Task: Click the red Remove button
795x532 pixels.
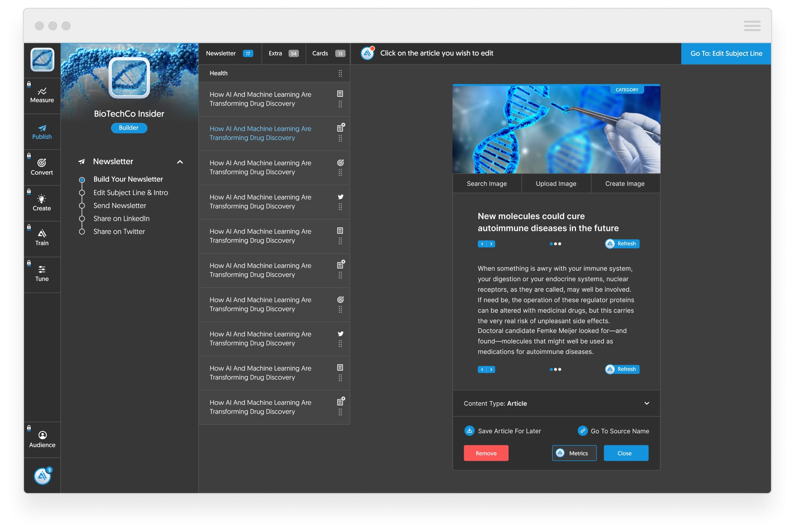Action: [486, 453]
